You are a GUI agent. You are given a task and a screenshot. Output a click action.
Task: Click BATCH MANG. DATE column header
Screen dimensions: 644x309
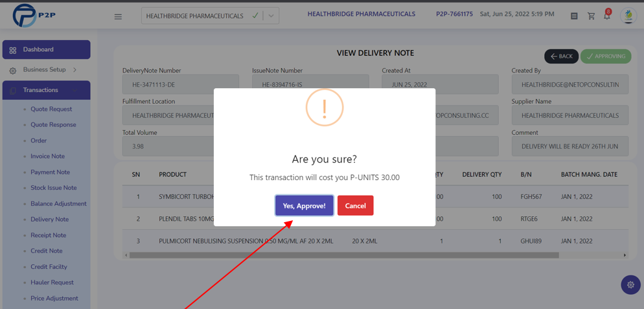tap(590, 174)
